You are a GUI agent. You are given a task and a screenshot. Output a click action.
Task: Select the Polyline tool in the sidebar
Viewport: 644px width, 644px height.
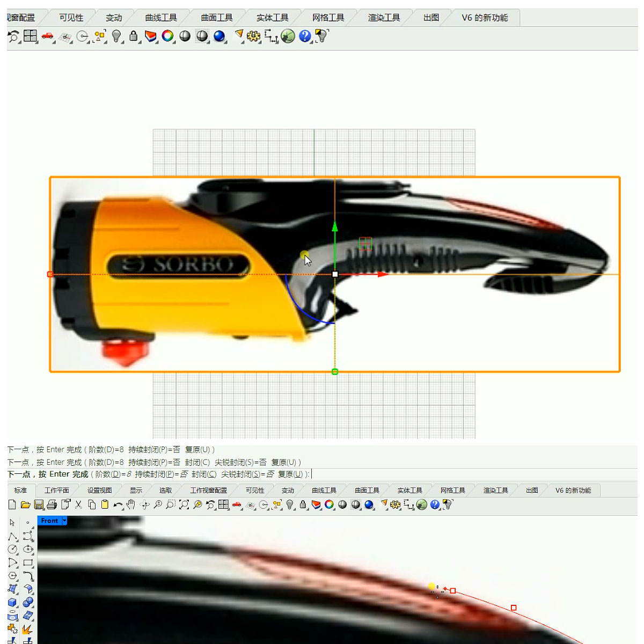12,536
